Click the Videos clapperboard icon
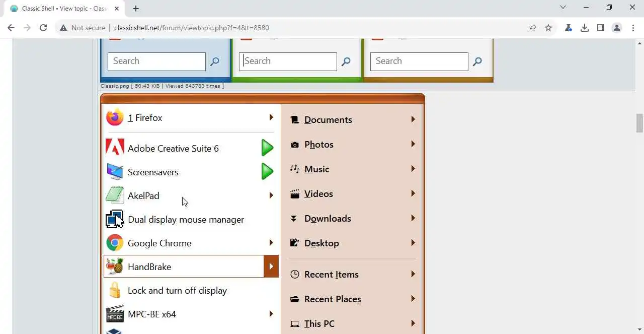644x334 pixels. 295,193
